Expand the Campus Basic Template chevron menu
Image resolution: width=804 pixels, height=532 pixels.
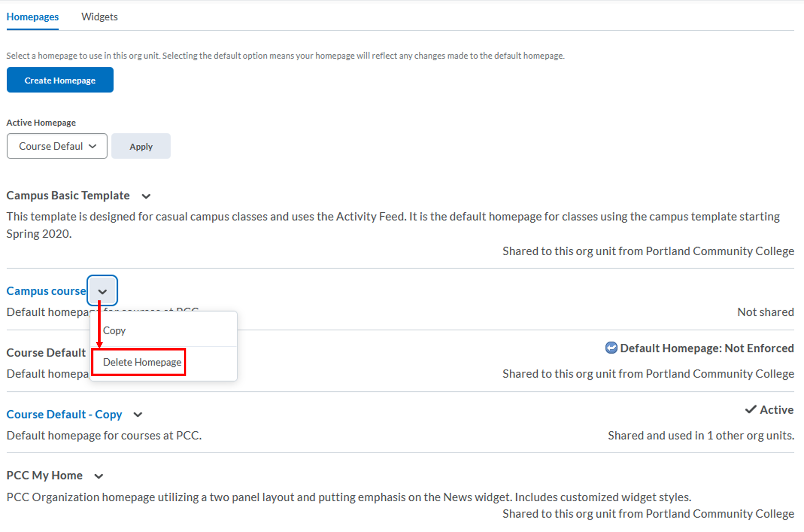pos(146,196)
